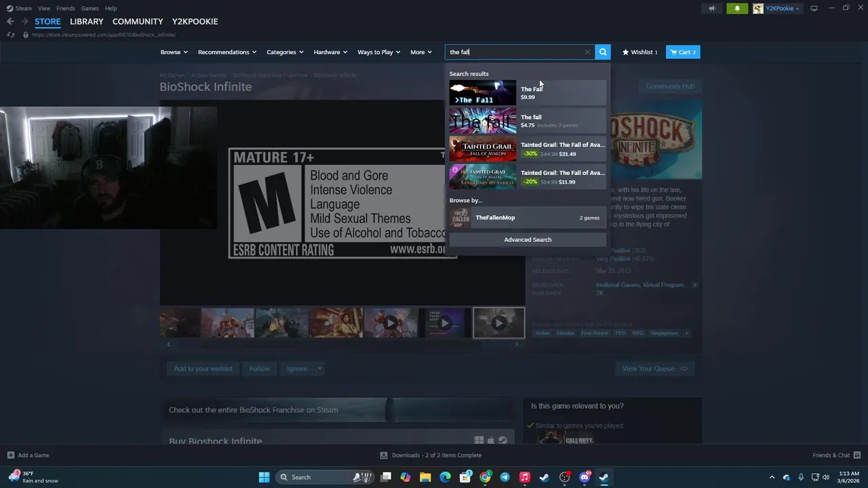868x488 pixels.
Task: Expand the Recommendations menu
Action: pyautogui.click(x=227, y=52)
